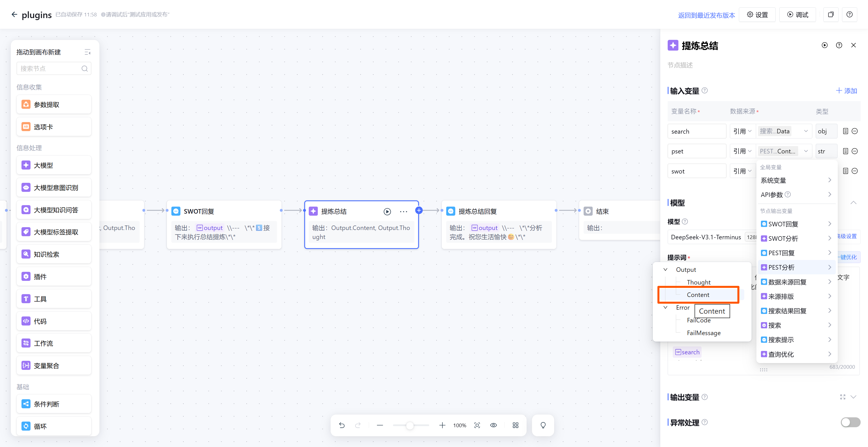
Task: Click the fit-to-screen icon in zoom toolbar
Action: point(477,425)
